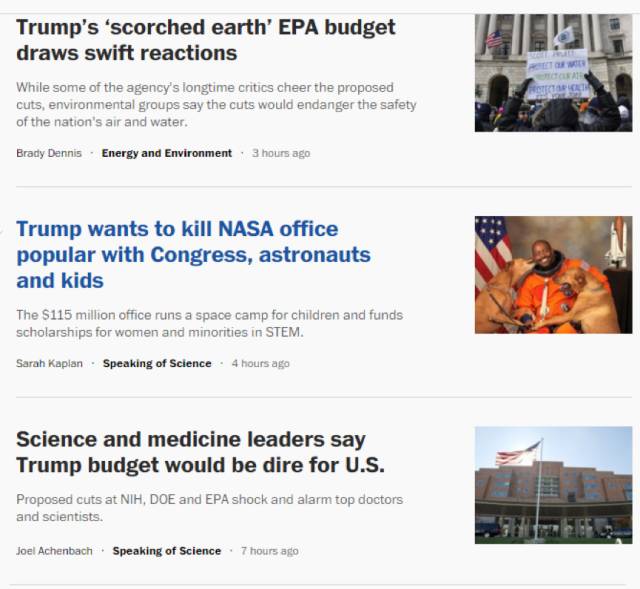Viewport: 640px width, 589px height.
Task: Click the 'Protect Our Water' sign in photo
Action: [558, 74]
